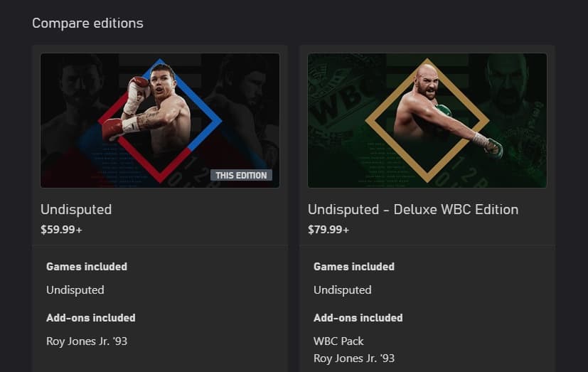Open Undisputed game listed under the $79.99+ edition
The image size is (588, 372).
(x=342, y=289)
